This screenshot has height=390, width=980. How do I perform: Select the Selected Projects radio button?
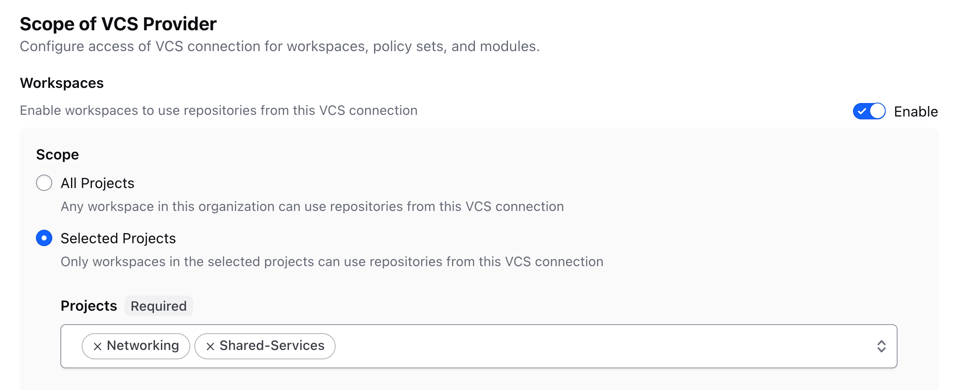click(x=44, y=238)
